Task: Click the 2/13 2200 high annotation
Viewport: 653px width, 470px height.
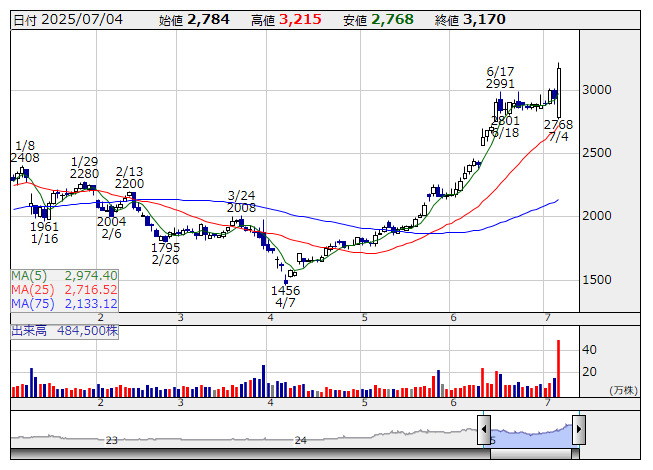Action: pyautogui.click(x=130, y=178)
